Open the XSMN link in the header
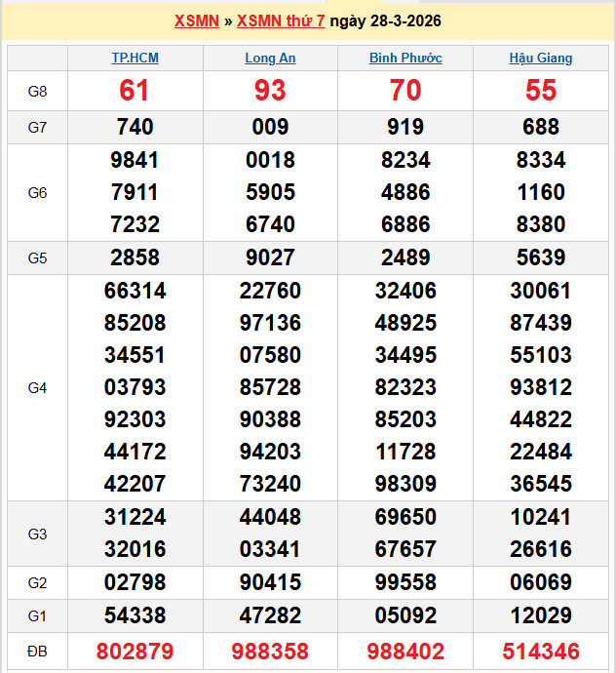Image resolution: width=616 pixels, height=673 pixels. tap(196, 21)
